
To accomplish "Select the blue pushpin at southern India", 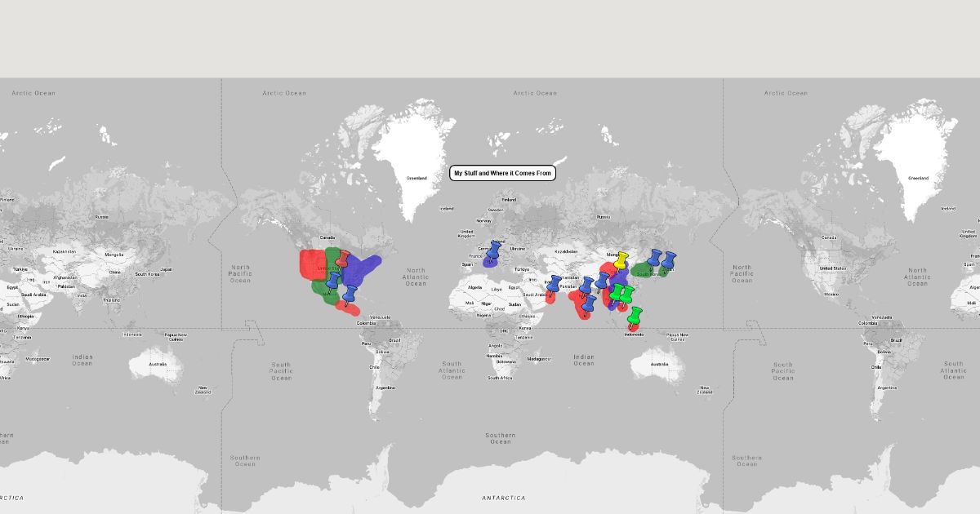I will click(x=588, y=303).
